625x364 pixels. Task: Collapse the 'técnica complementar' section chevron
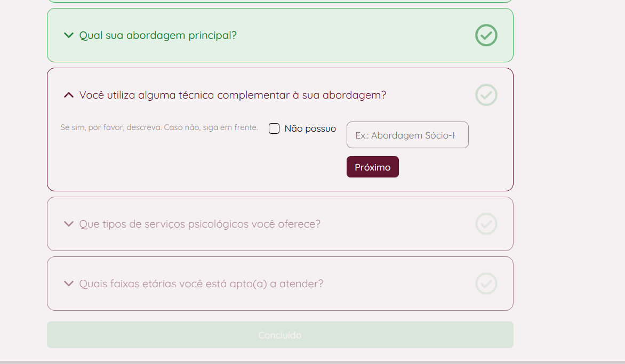pos(68,95)
